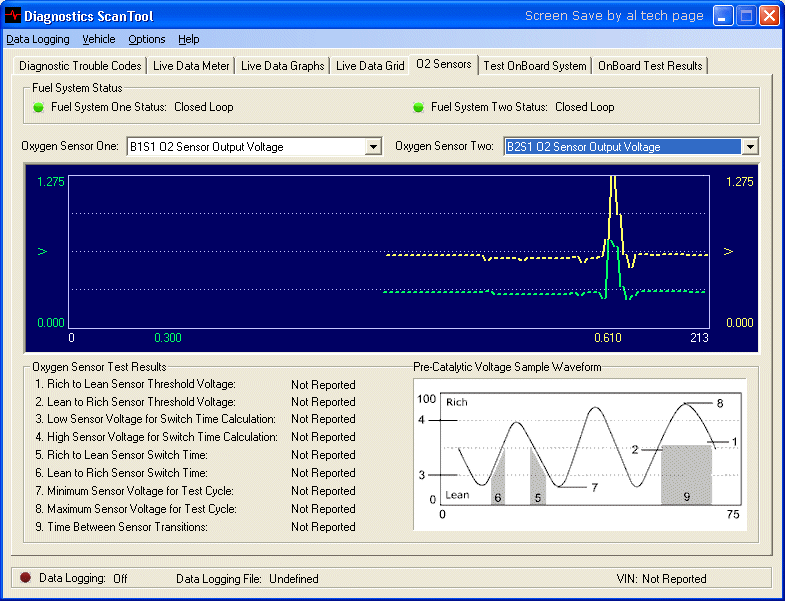Image resolution: width=785 pixels, height=601 pixels.
Task: Switch to the Live Data Graphs tab
Action: coord(283,66)
